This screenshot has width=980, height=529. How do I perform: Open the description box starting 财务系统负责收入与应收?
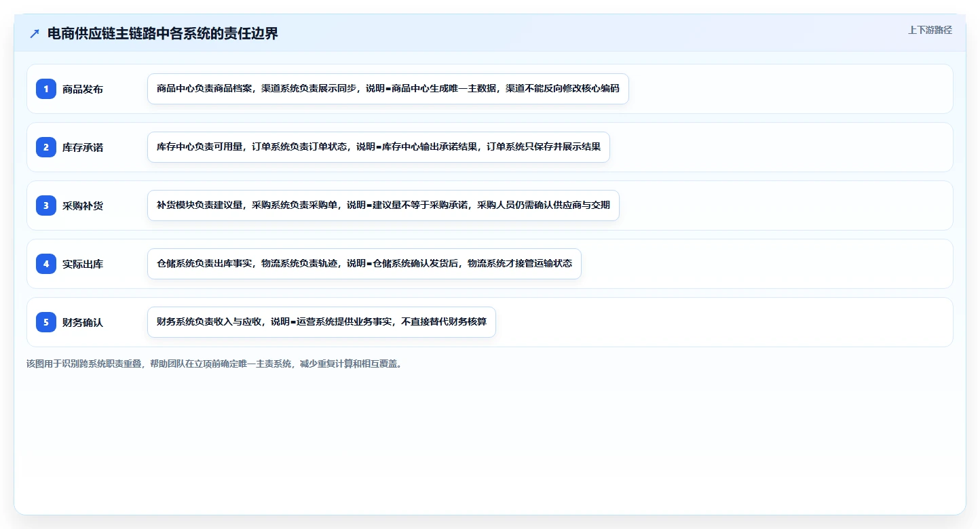(x=322, y=322)
